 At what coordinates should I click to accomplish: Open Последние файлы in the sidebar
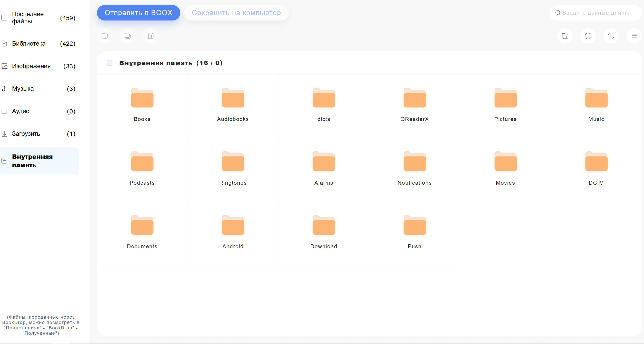28,18
